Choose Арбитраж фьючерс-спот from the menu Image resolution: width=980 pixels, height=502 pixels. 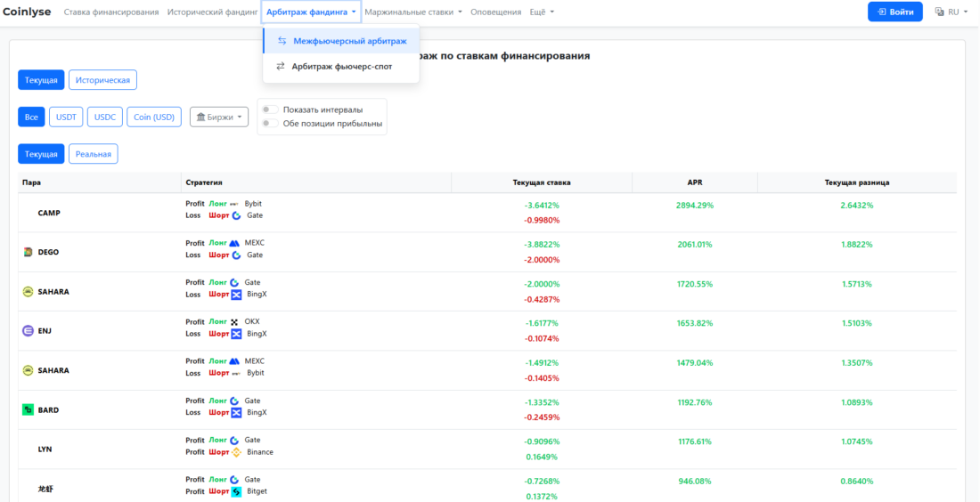point(341,66)
